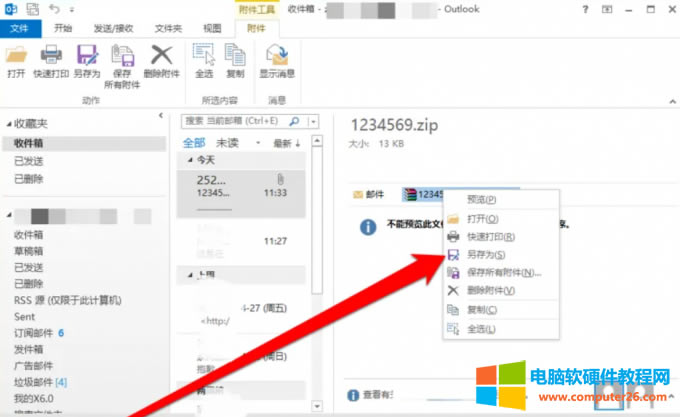Click the Select All ribbon icon
This screenshot has height=417, width=680.
(x=203, y=55)
